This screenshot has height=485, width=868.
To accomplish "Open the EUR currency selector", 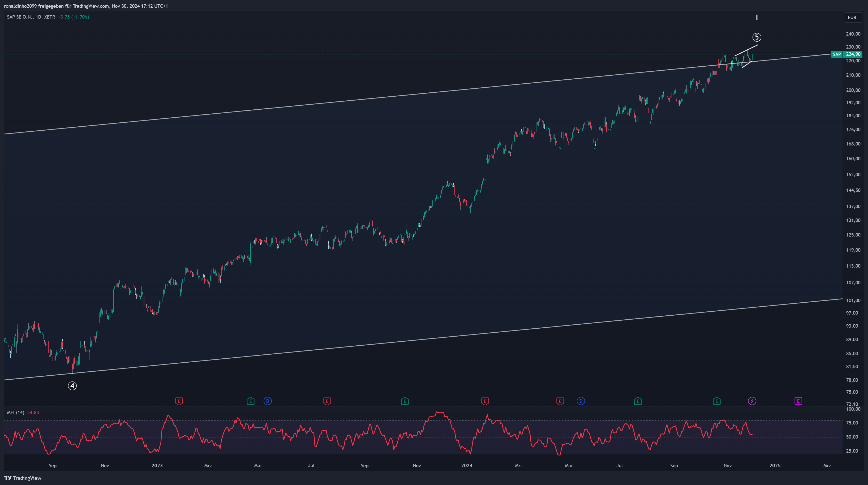I will point(852,18).
